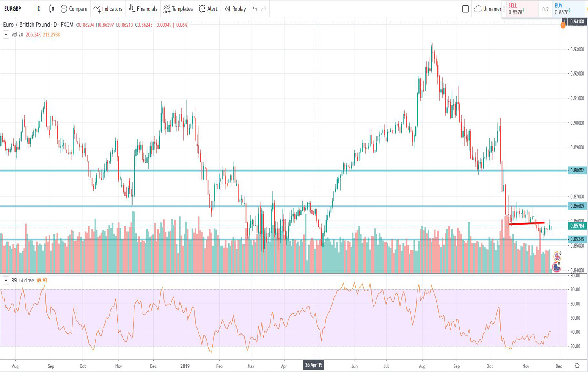Open Compare to add another symbol
Image resolution: width=588 pixels, height=372 pixels.
click(73, 9)
